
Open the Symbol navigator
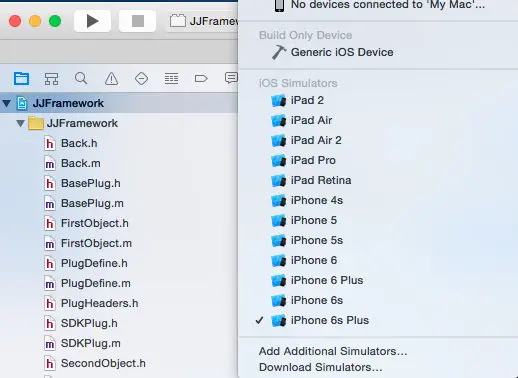[x=51, y=79]
